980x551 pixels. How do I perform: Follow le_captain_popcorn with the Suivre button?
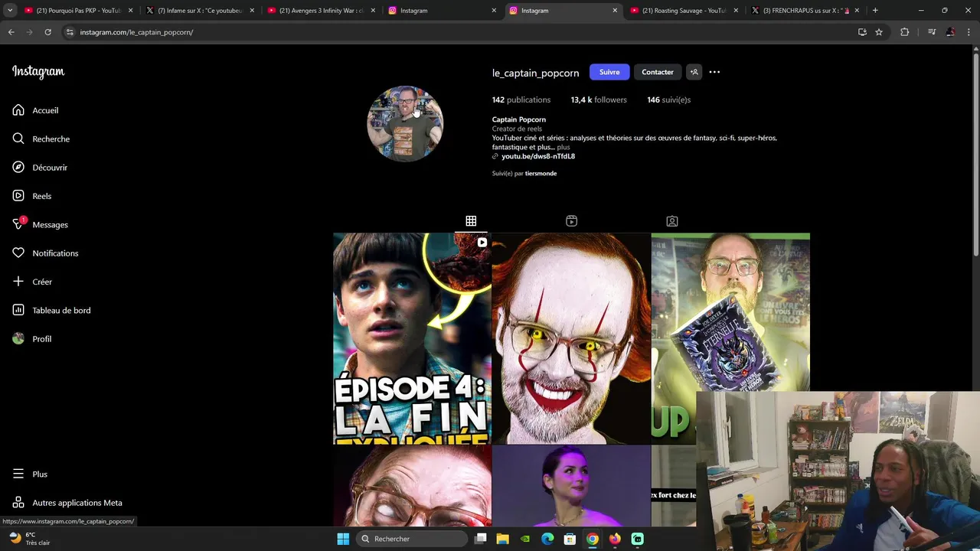pos(609,72)
